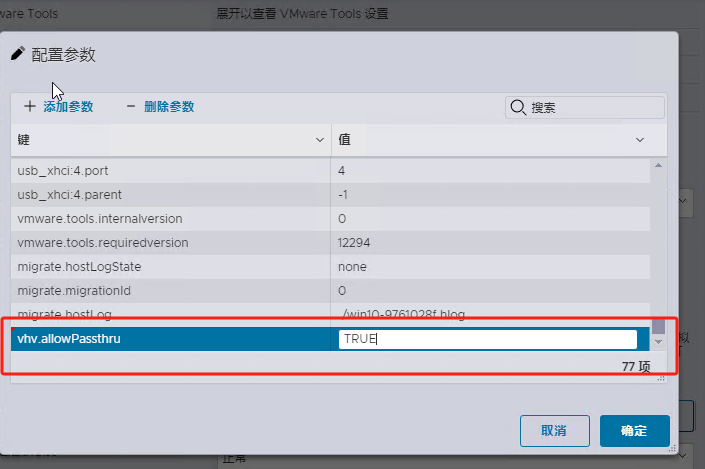Click the 确定 button
This screenshot has height=469, width=705.
point(634,431)
